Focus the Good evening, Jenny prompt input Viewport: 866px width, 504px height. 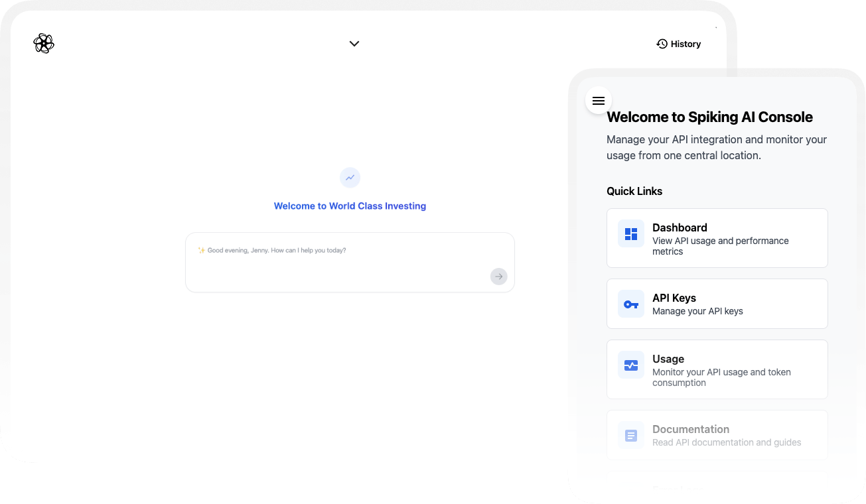(350, 262)
